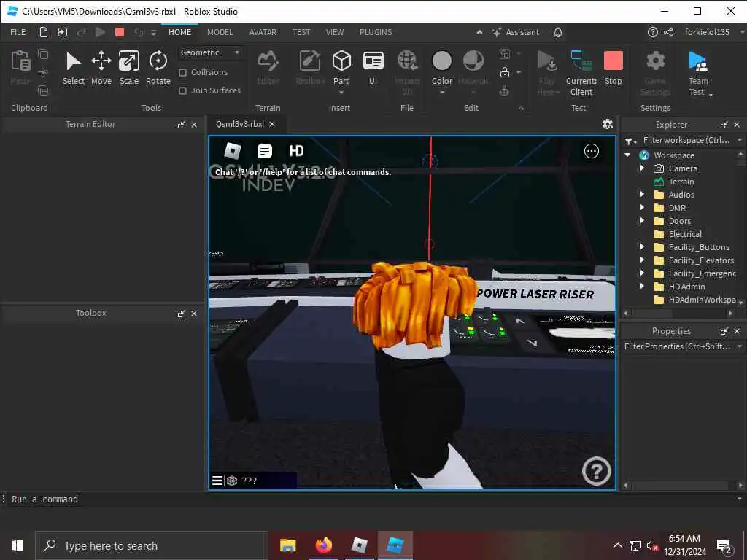Expand the Facility_Elevators folder
Viewport: 747px width, 560px height.
(x=642, y=260)
